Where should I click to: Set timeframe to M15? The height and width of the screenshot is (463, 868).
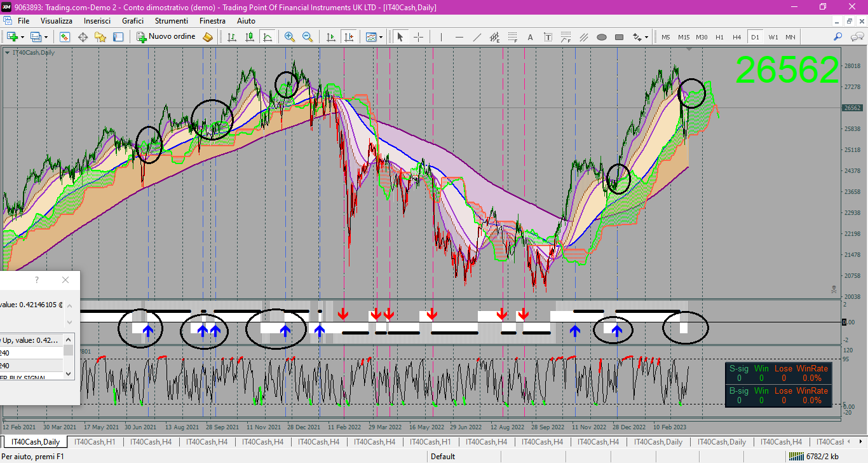pos(684,37)
